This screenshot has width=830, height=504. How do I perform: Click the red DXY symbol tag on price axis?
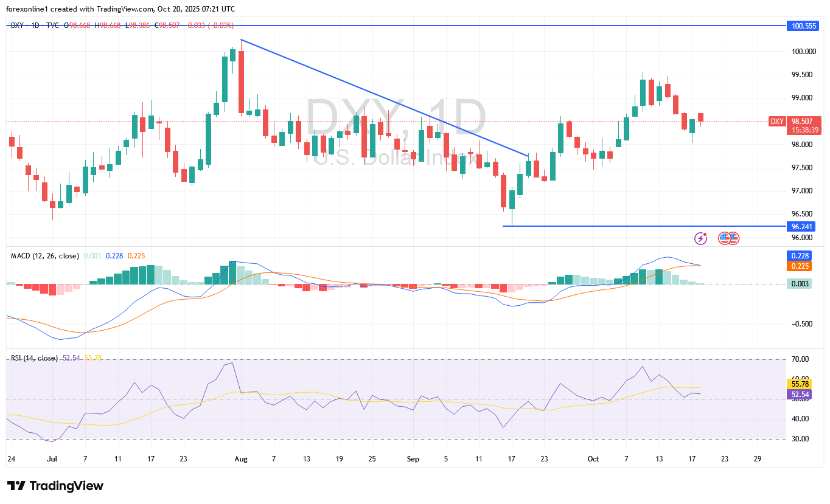(x=777, y=122)
